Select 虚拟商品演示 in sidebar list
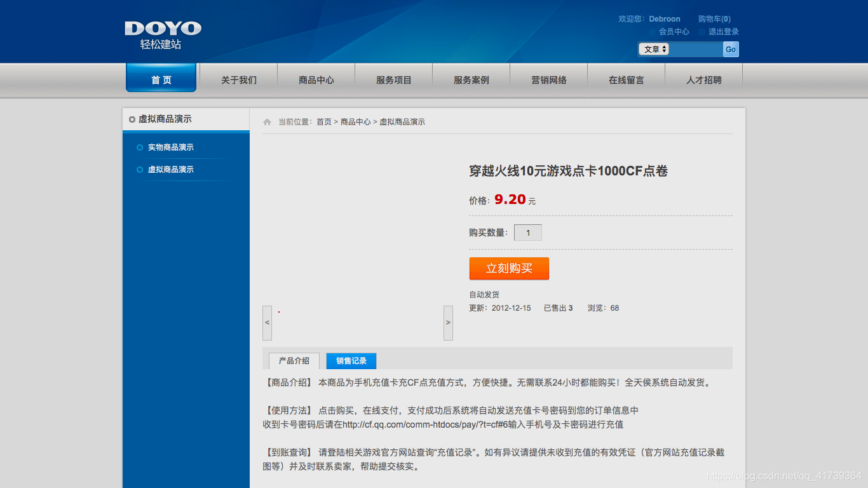The image size is (868, 488). click(171, 170)
